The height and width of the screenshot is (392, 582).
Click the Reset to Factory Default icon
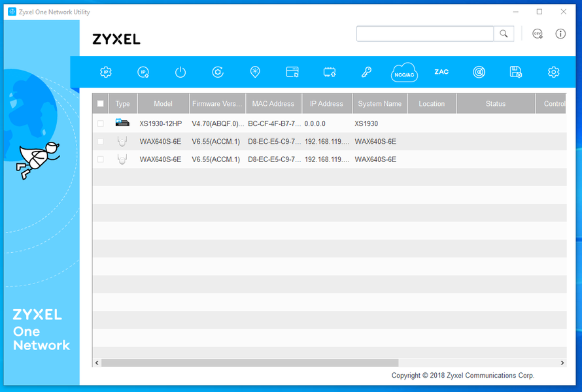click(x=218, y=72)
